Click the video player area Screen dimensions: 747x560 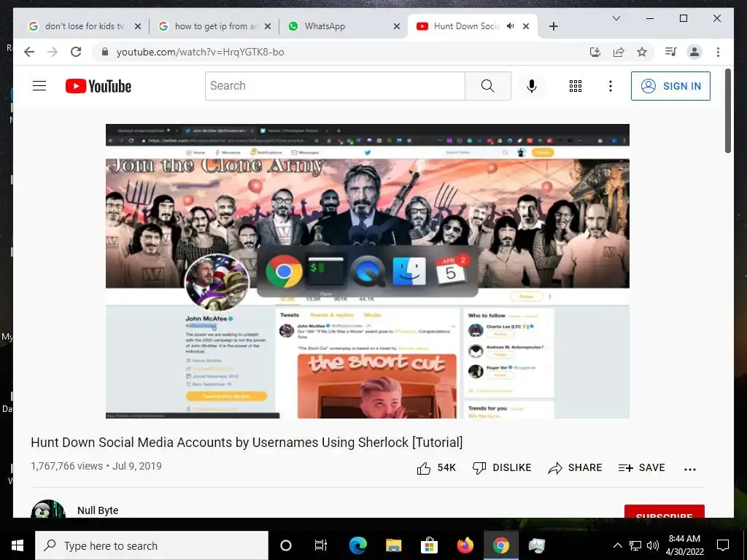click(x=368, y=271)
